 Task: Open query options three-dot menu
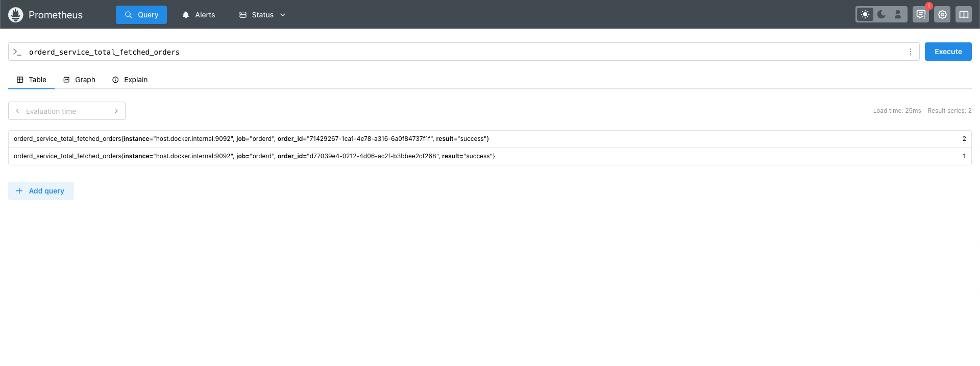click(910, 52)
